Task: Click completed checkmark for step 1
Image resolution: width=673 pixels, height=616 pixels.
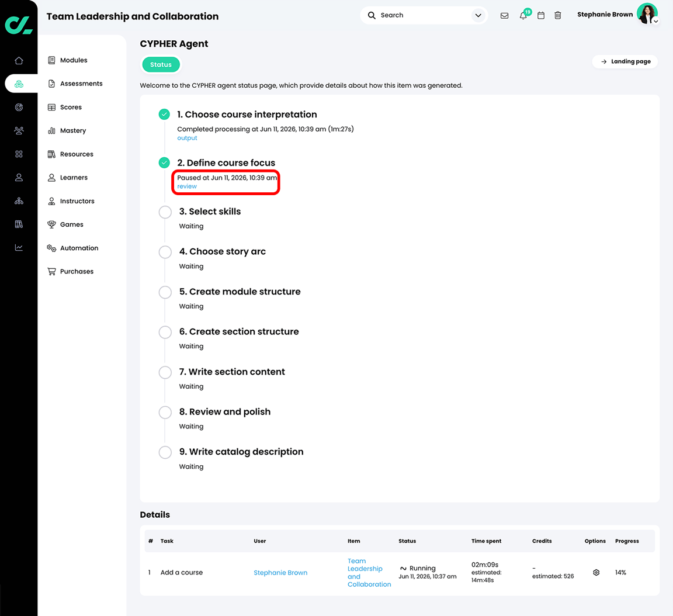Action: click(164, 114)
